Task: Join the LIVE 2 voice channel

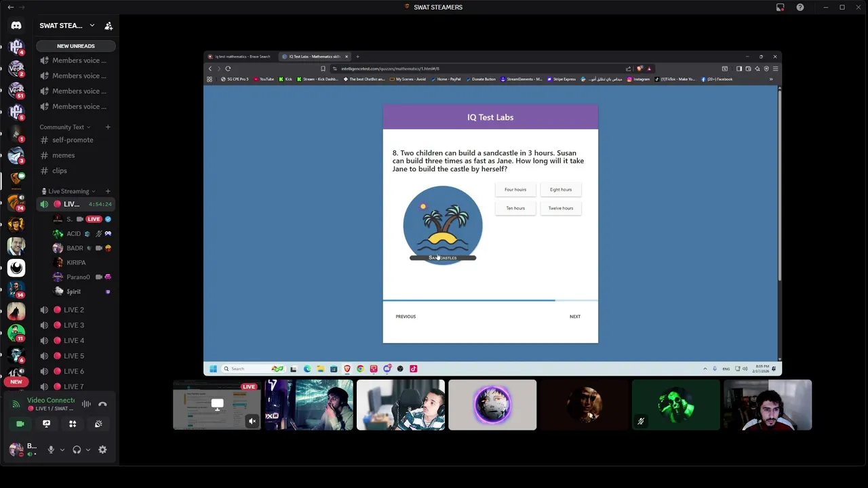Action: [x=76, y=310]
